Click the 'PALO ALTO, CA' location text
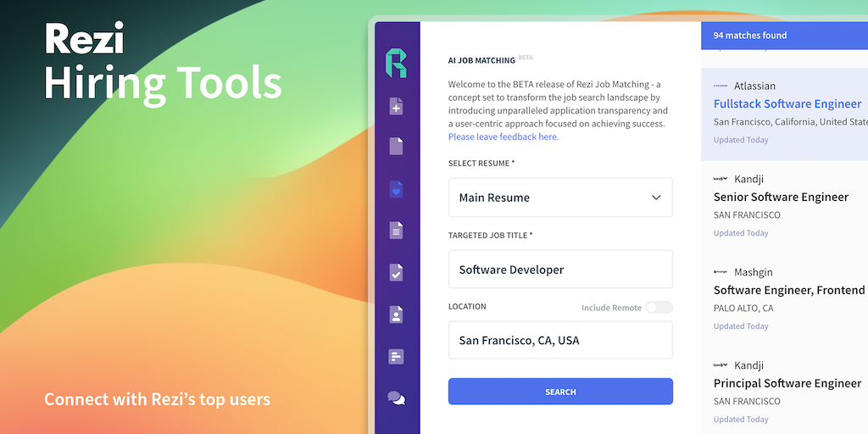This screenshot has width=868, height=434. pyautogui.click(x=743, y=308)
